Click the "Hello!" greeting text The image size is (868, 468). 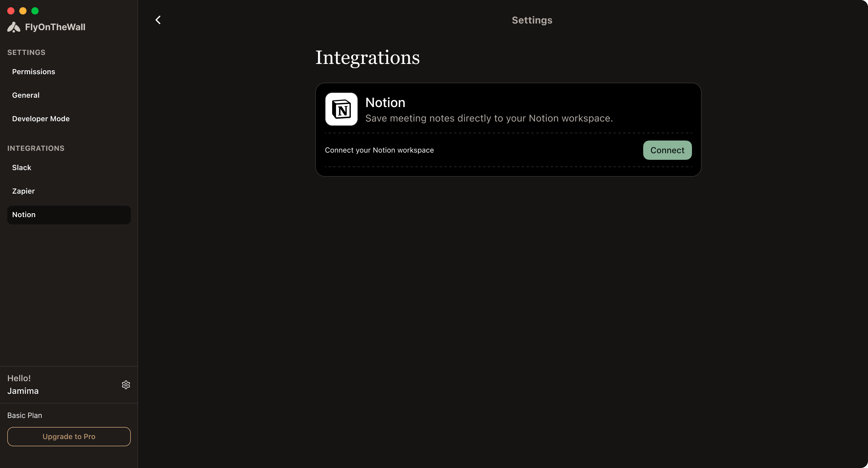tap(19, 378)
